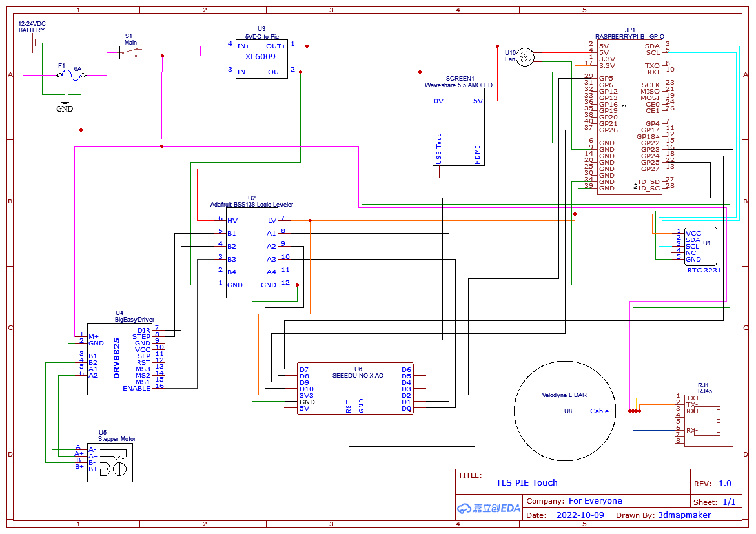
Task: Click the SEEEDUINO XIAO component name
Action: coord(358,375)
